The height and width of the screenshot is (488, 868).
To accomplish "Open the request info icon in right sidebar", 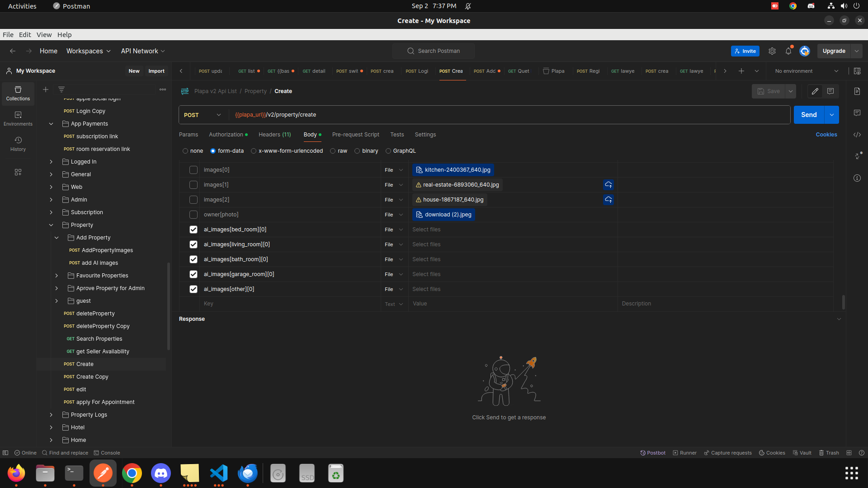I will pos(857,178).
